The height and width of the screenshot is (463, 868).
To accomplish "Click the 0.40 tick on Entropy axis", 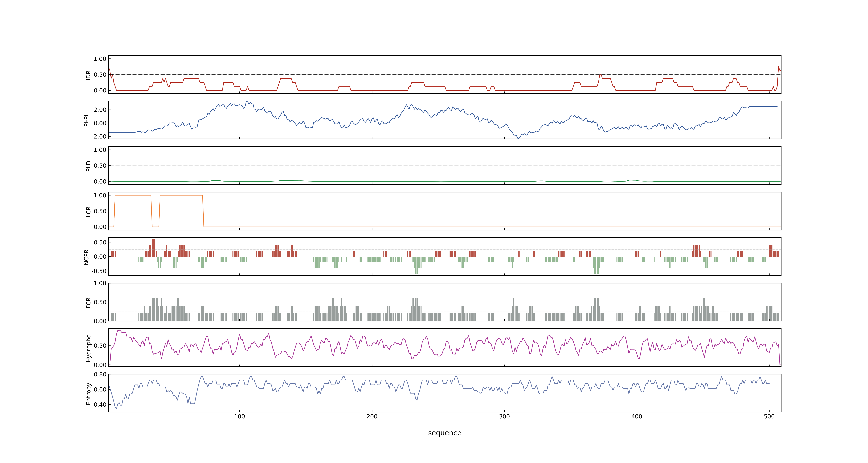I will 100,404.
